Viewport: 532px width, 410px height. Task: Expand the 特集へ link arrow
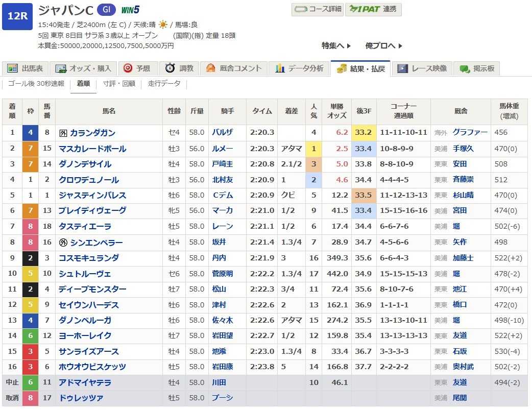click(349, 46)
